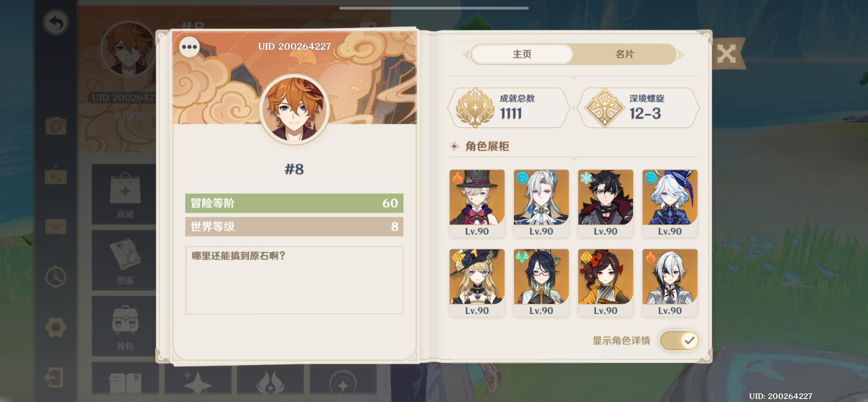Select the 主页 tab
868x402 pixels.
(522, 54)
